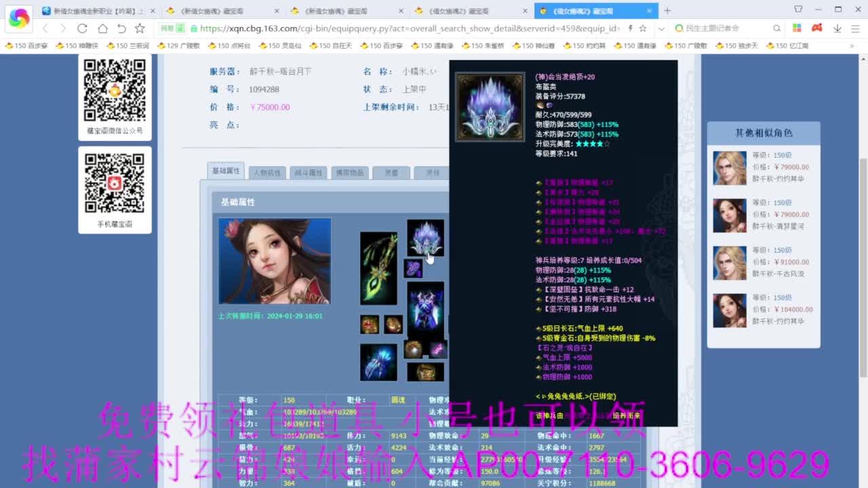Open the browser skin shirt icon
This screenshot has width=868, height=488.
798,9
